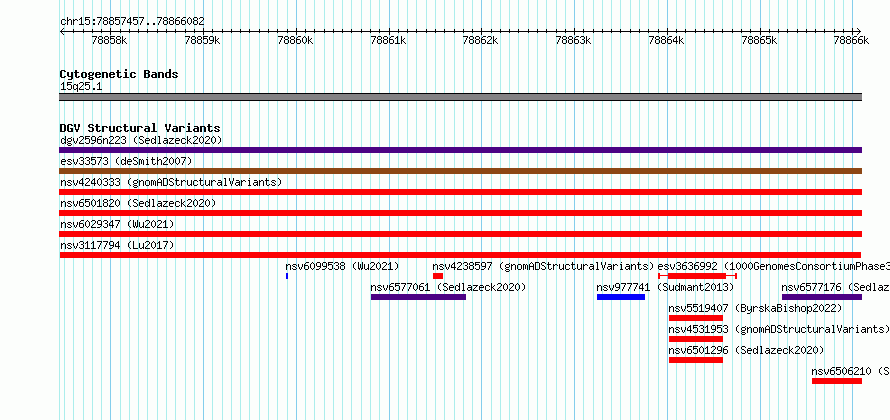The height and width of the screenshot is (420, 890).
Task: Click the nsv6099538 (Wu2021) label
Action: tap(342, 266)
